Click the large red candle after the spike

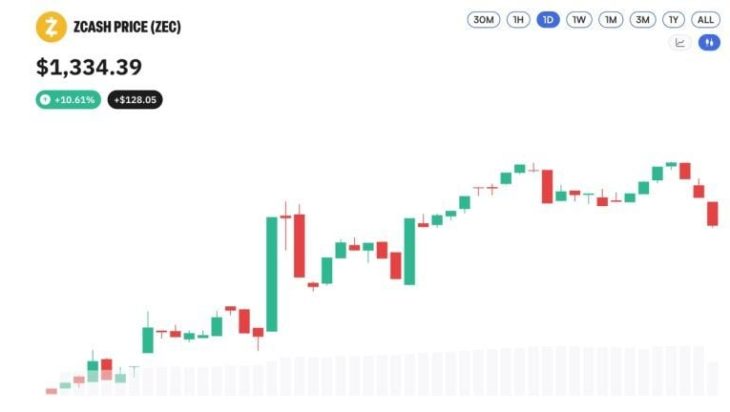point(299,246)
